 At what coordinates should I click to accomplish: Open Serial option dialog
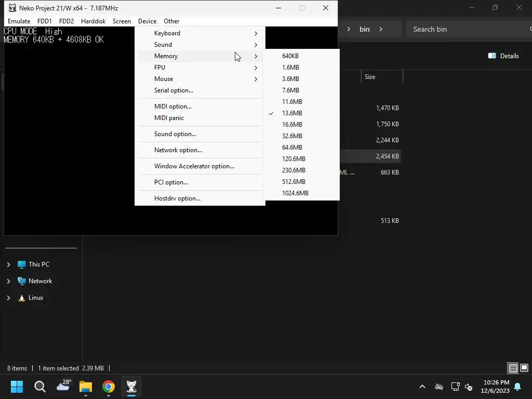pos(200,90)
